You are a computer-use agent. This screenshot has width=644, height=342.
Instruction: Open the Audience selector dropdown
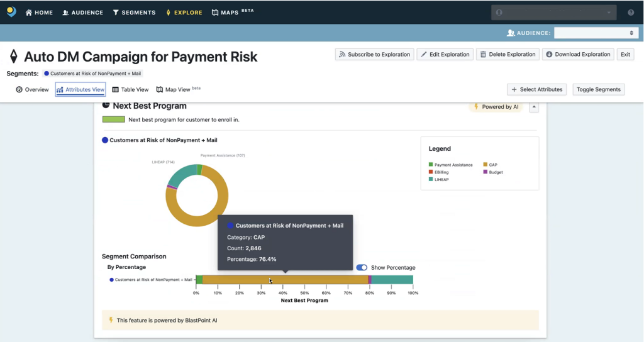[x=596, y=33]
